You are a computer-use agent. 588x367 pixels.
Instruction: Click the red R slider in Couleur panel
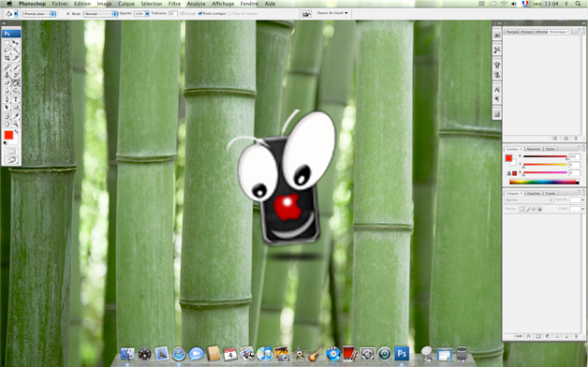[545, 156]
